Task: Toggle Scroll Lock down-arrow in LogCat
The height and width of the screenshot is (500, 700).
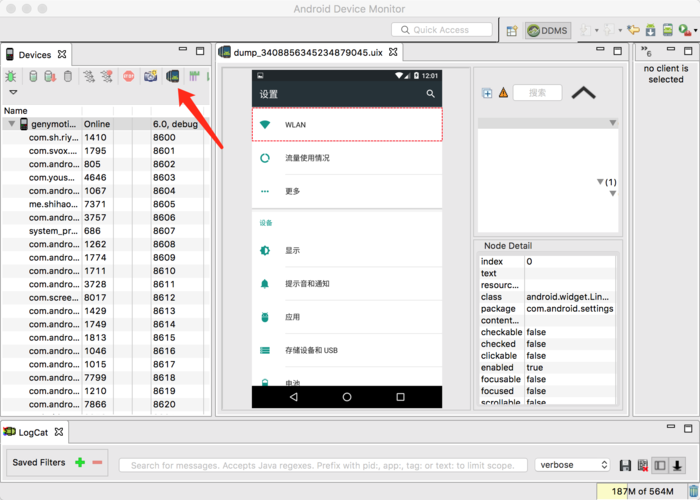Action: coord(677,466)
